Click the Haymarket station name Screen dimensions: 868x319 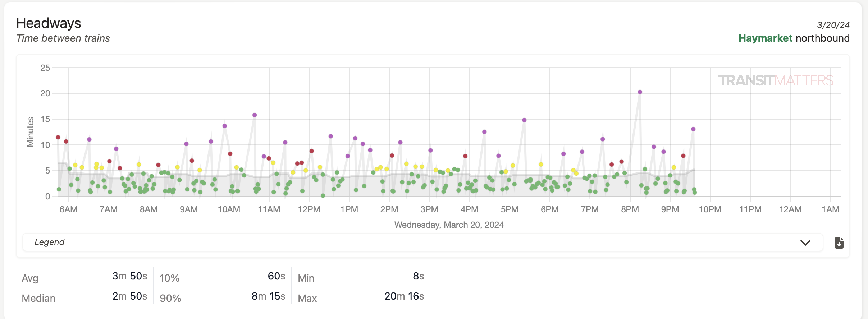pos(765,38)
